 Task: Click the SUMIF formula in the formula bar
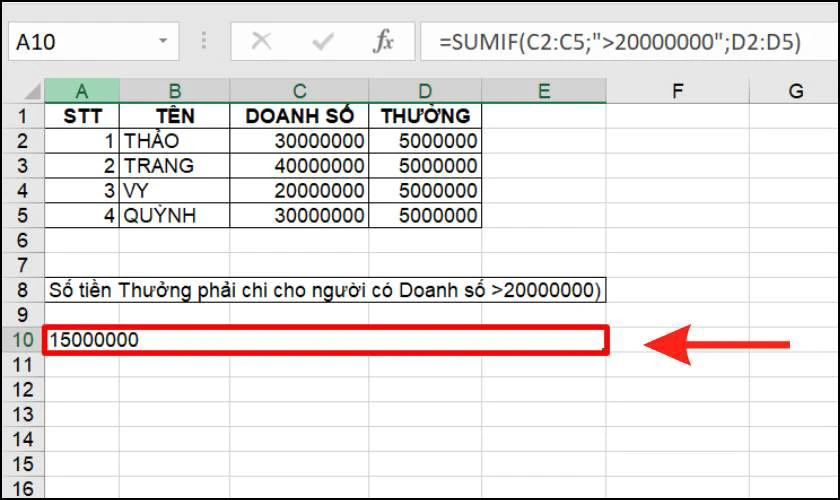(620, 41)
